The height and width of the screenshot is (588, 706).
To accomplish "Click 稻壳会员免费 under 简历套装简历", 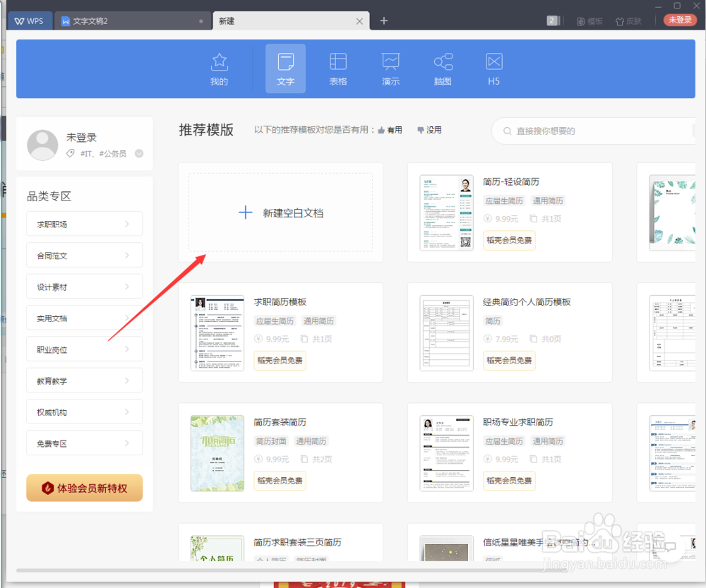I will pos(280,481).
